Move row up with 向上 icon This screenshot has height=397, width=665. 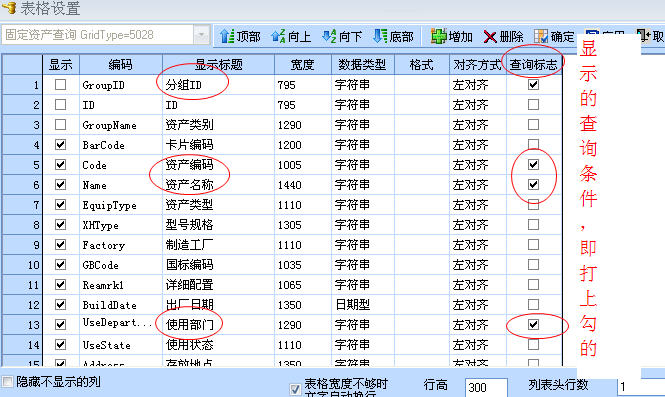278,36
